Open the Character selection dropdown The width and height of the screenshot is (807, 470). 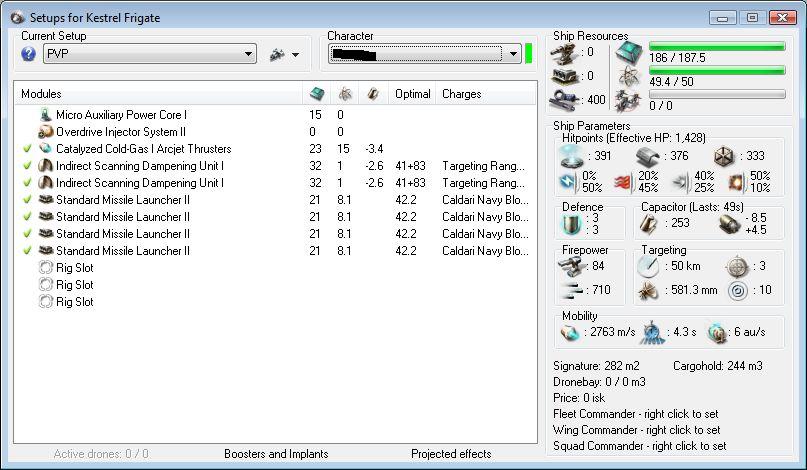[x=425, y=54]
